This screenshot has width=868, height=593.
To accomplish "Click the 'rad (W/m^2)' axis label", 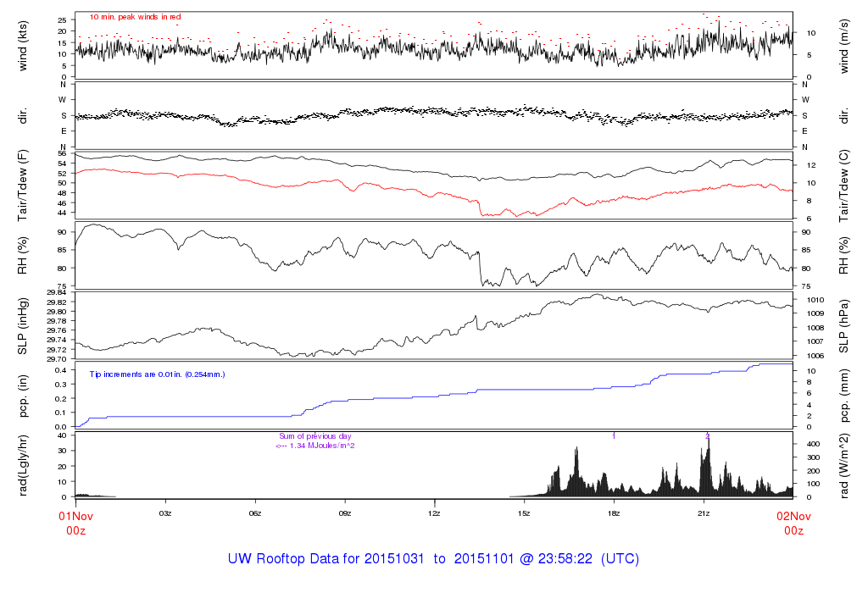I will [x=843, y=466].
